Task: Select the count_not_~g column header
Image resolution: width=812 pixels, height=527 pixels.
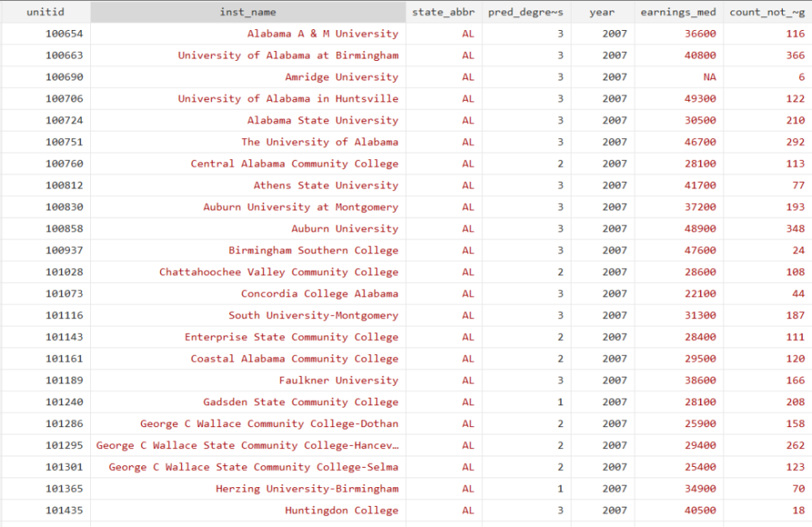Action: [x=767, y=12]
